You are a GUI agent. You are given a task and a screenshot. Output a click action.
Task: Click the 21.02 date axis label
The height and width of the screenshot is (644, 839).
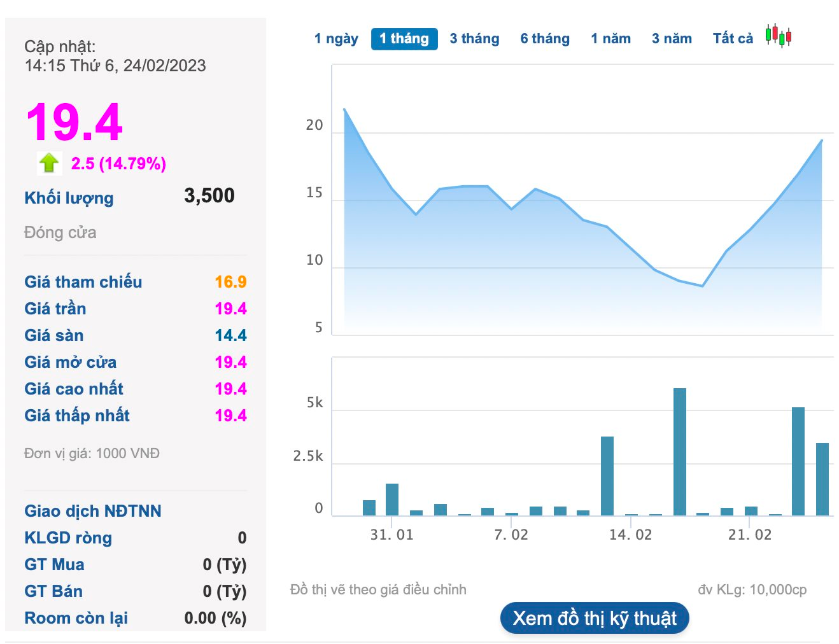coord(750,535)
